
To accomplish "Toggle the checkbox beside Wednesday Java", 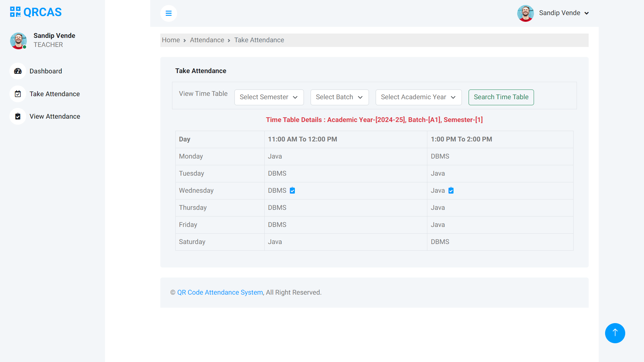I will click(451, 190).
